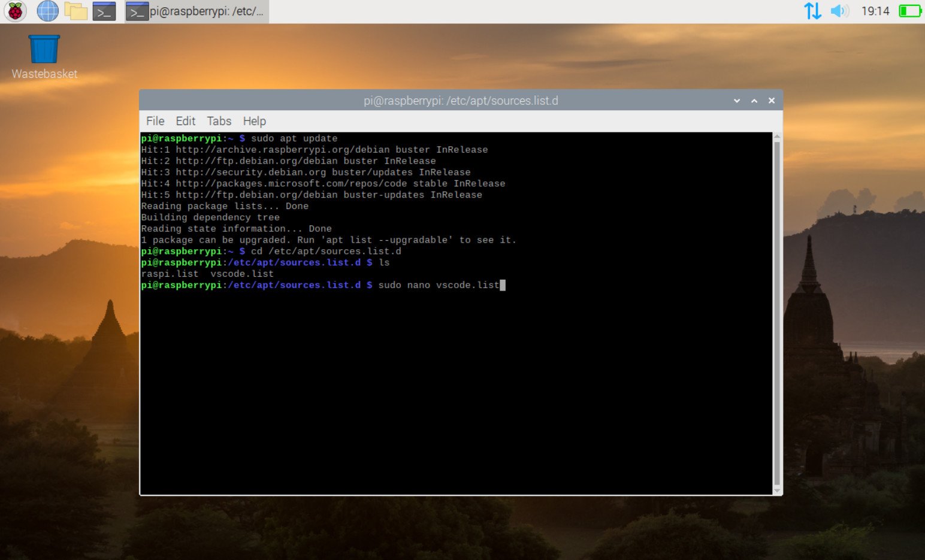Click 'Reading state information... Done' line
This screenshot has width=925, height=560.
[236, 229]
